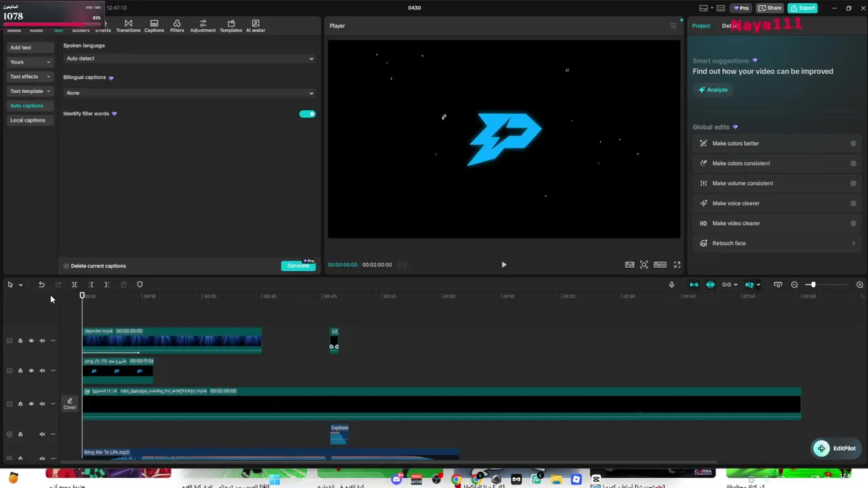Screen dimensions: 868x488
Task: Click the Pro upgrade button
Action: 740,8
